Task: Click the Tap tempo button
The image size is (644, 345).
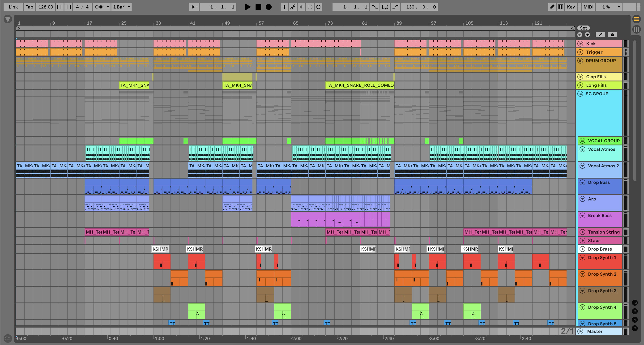Action: 29,7
